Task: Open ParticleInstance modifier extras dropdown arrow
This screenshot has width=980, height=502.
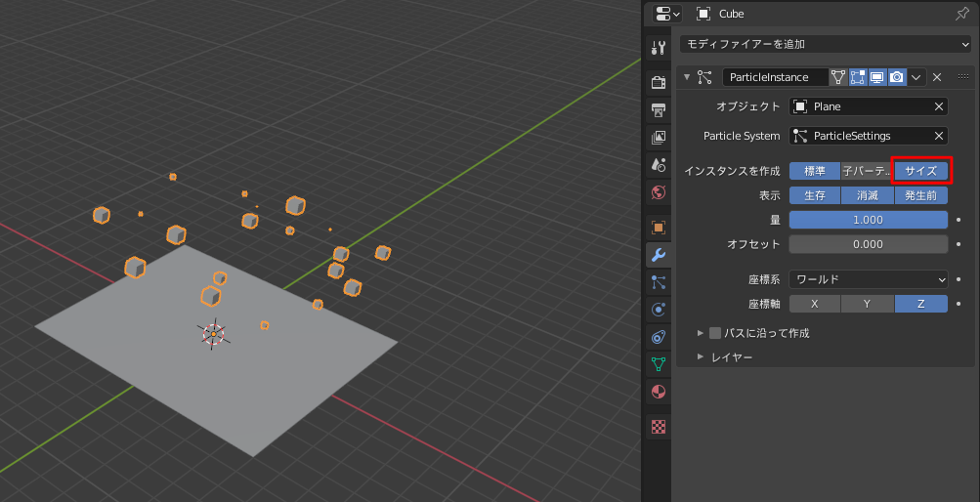Action: pyautogui.click(x=916, y=77)
